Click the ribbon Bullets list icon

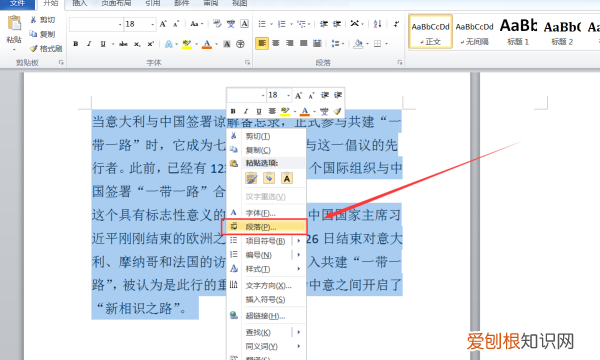tap(262, 24)
